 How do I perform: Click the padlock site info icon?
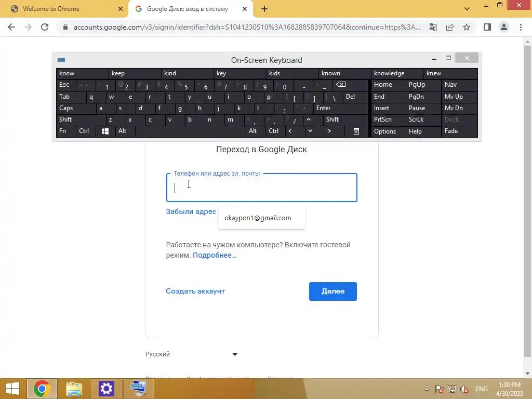tap(65, 27)
